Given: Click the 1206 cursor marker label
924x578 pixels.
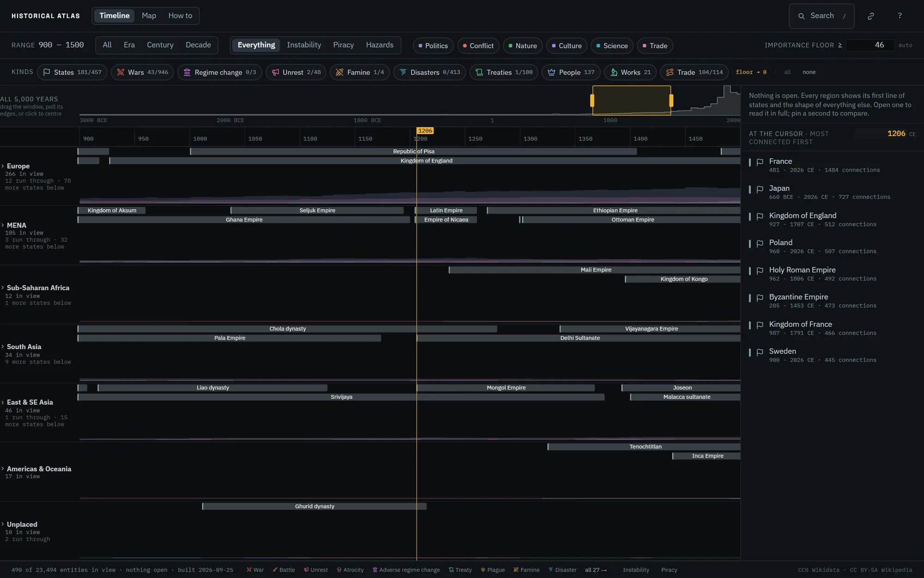Looking at the screenshot, I should tap(425, 131).
